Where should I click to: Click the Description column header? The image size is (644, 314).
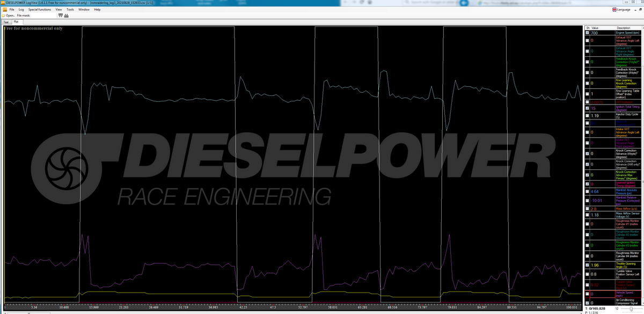[x=623, y=28]
